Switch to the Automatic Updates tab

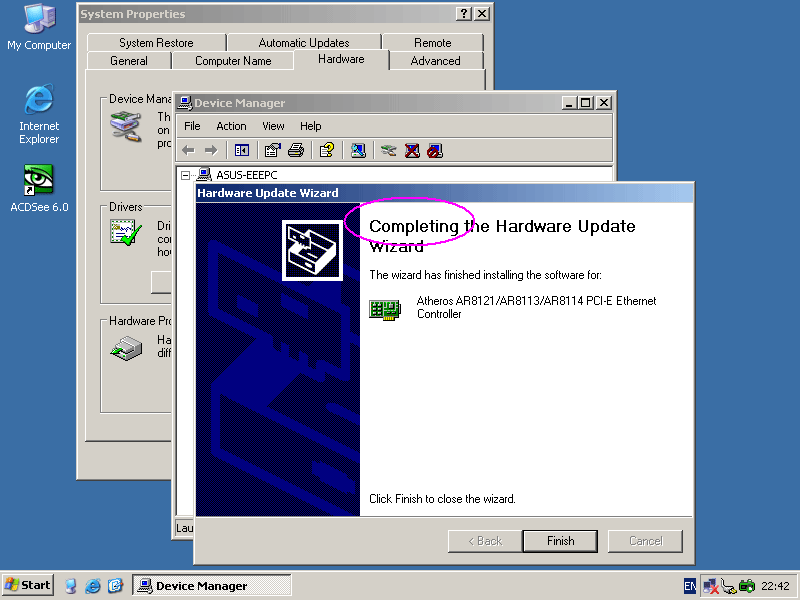tap(304, 43)
